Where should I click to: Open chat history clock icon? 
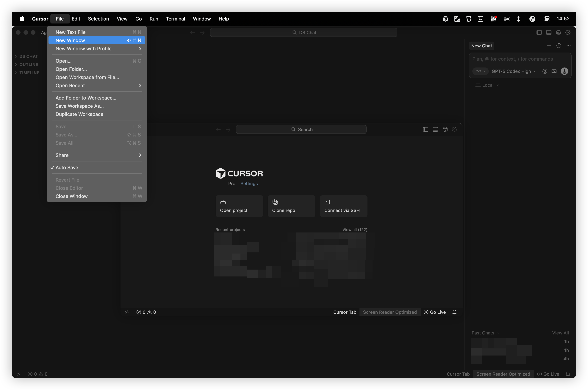pyautogui.click(x=559, y=46)
